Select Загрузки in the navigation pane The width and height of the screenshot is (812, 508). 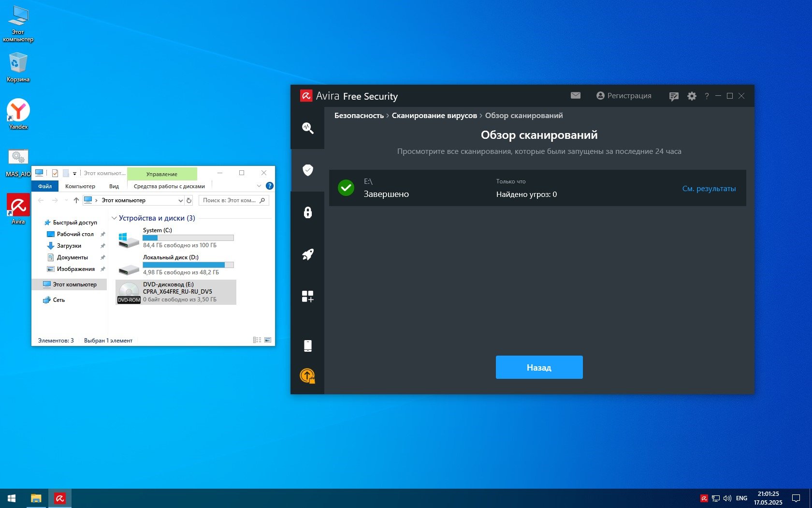click(69, 246)
